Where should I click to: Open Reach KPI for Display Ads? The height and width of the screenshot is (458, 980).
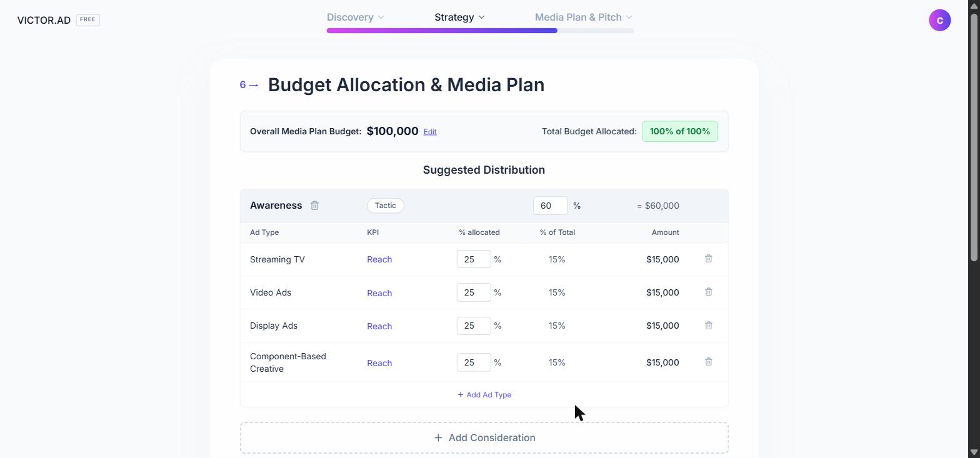point(379,326)
